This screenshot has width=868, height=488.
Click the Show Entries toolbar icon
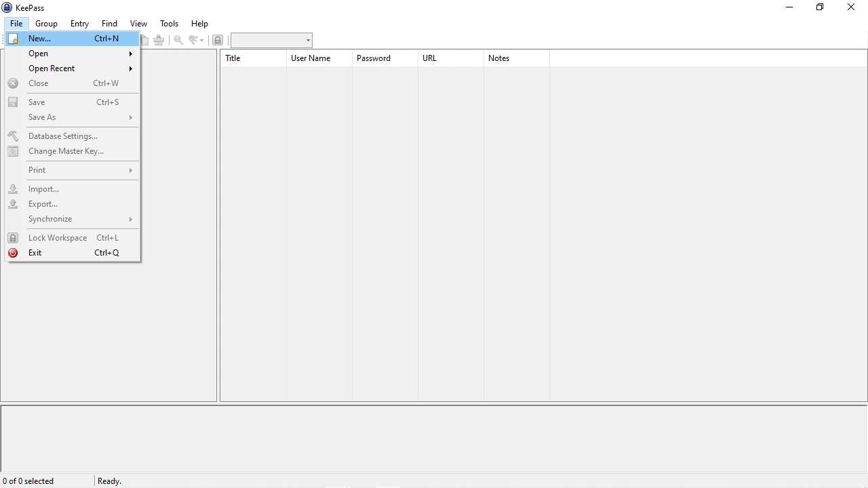click(193, 40)
